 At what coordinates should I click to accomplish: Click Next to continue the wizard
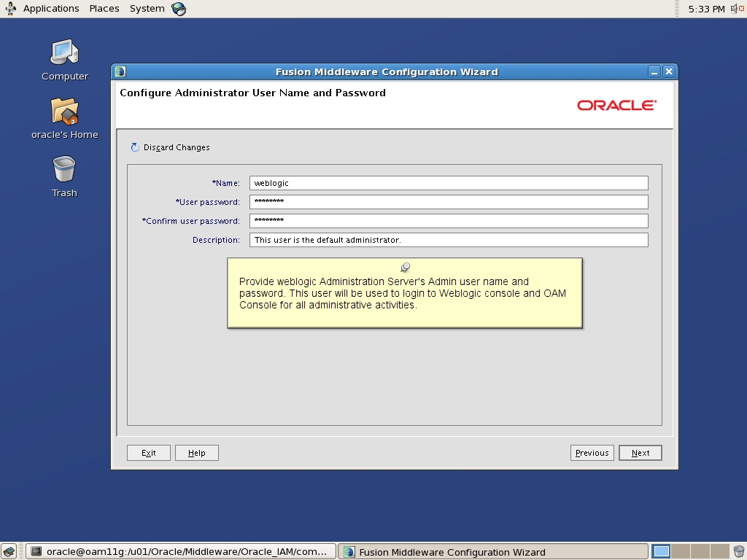(x=640, y=452)
